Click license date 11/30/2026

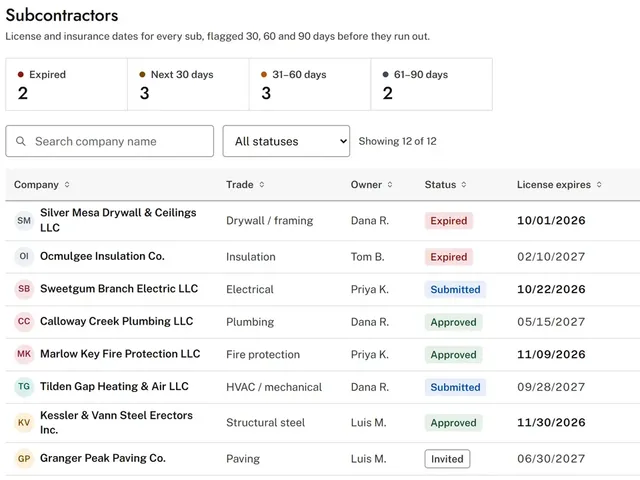pyautogui.click(x=551, y=422)
